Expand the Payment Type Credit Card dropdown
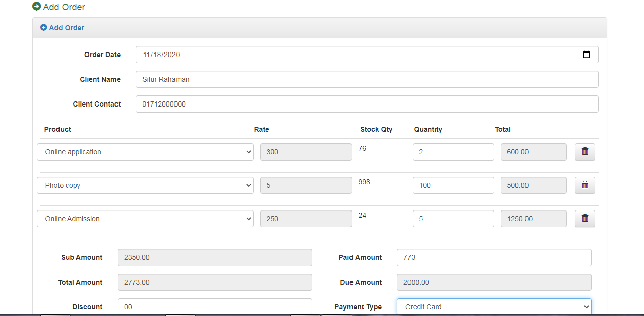644x316 pixels. 494,307
